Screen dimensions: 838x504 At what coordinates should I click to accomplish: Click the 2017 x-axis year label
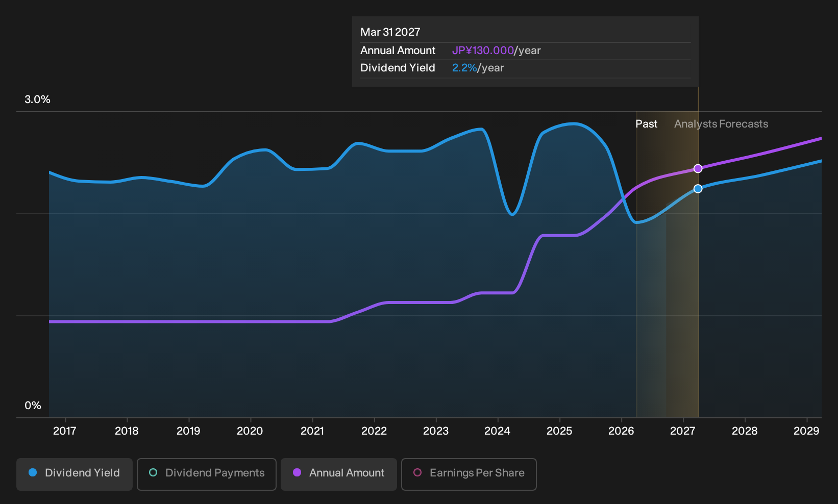pos(65,431)
